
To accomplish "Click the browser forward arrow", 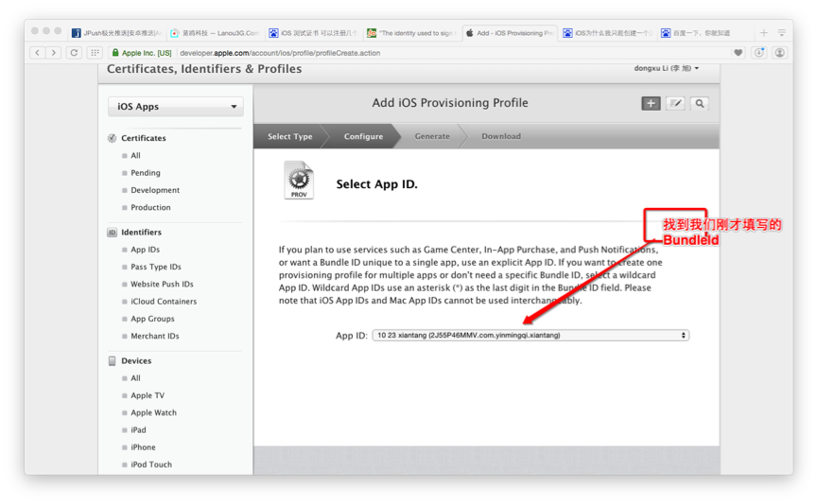I will (54, 53).
